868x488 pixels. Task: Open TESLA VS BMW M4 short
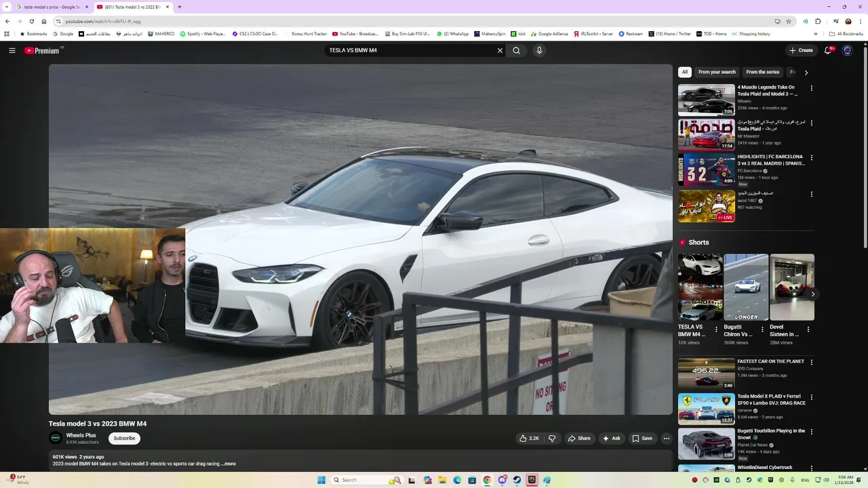pyautogui.click(x=700, y=287)
